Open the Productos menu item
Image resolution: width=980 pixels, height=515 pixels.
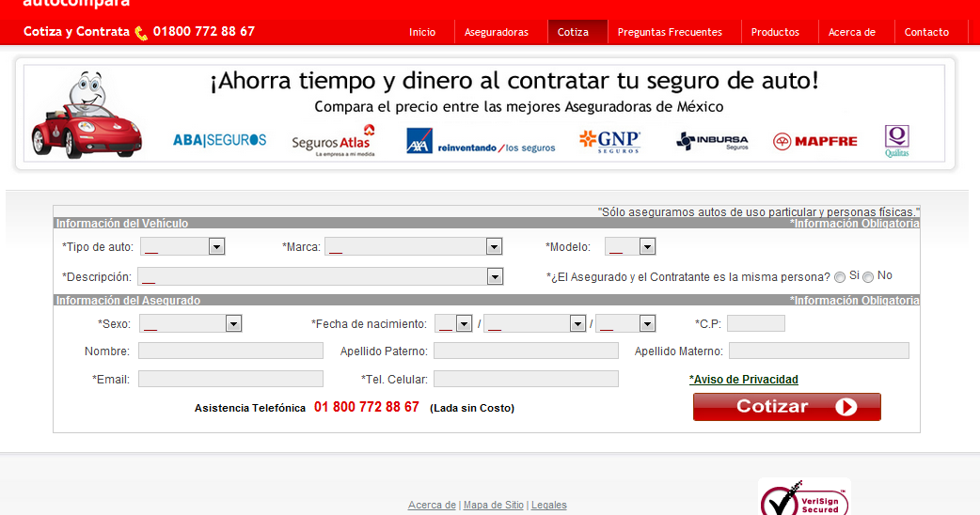(775, 32)
